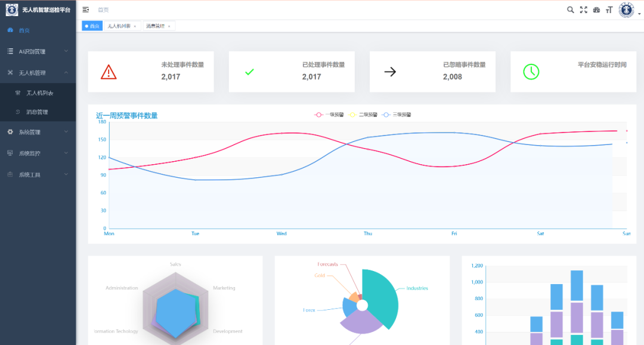Click the Gold label in pie chart
The width and height of the screenshot is (644, 345).
pyautogui.click(x=320, y=276)
